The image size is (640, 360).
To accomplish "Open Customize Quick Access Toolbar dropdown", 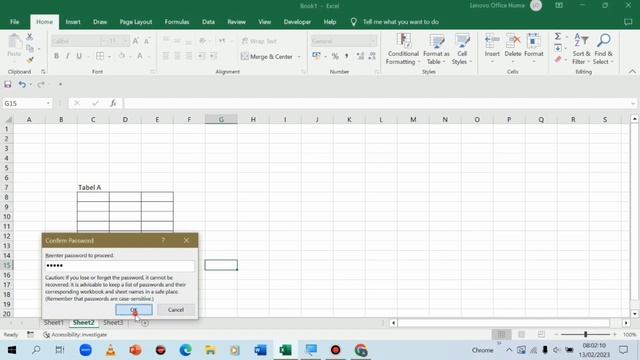I will pyautogui.click(x=60, y=84).
